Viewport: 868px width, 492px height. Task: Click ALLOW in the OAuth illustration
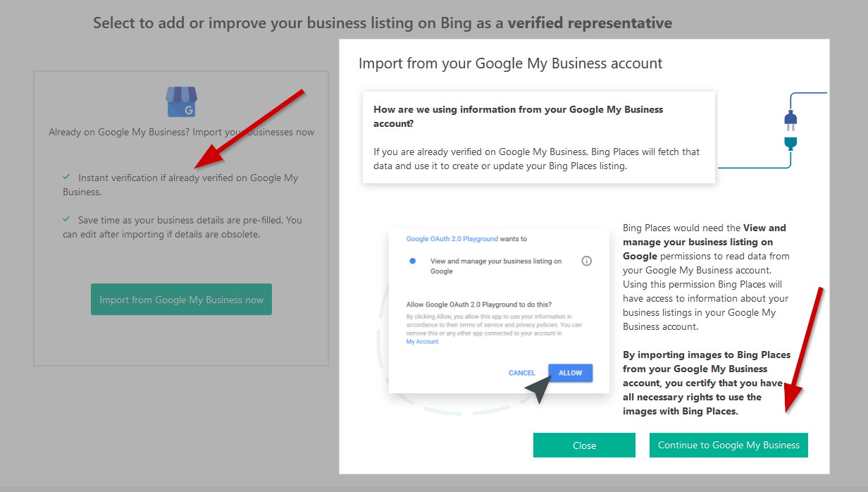point(570,373)
